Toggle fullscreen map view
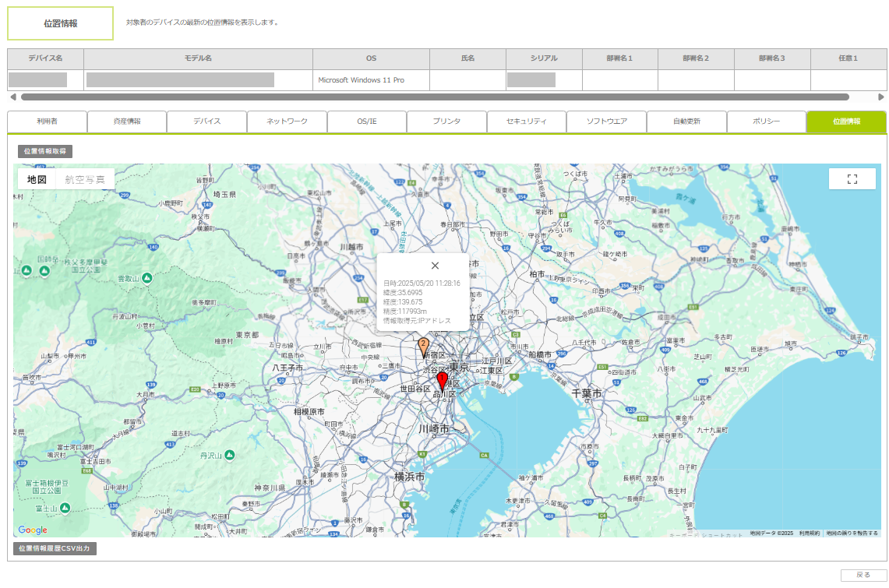 [852, 179]
